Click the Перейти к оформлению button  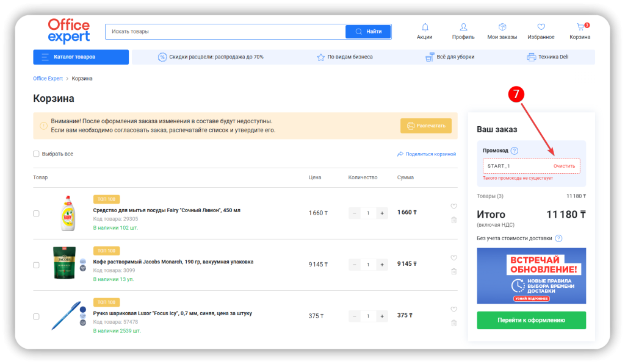pyautogui.click(x=531, y=320)
